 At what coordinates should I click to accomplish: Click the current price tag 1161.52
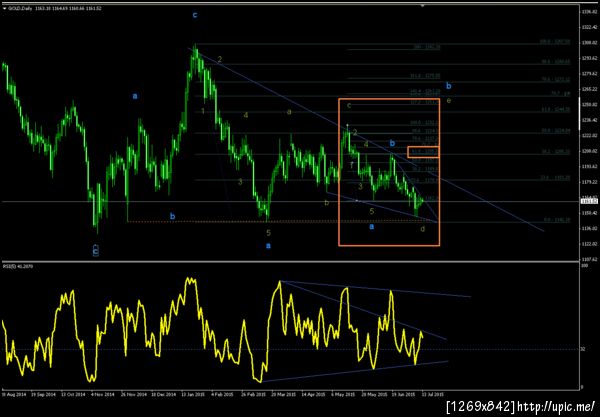589,201
